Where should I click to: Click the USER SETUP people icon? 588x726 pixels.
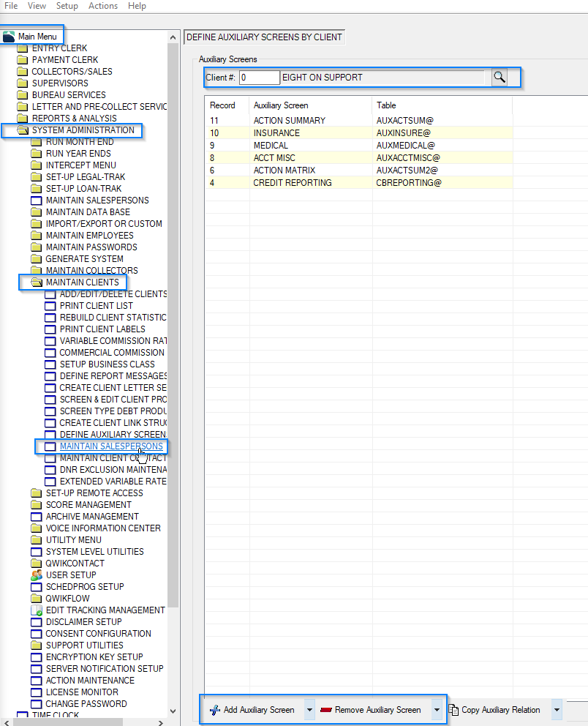click(37, 575)
